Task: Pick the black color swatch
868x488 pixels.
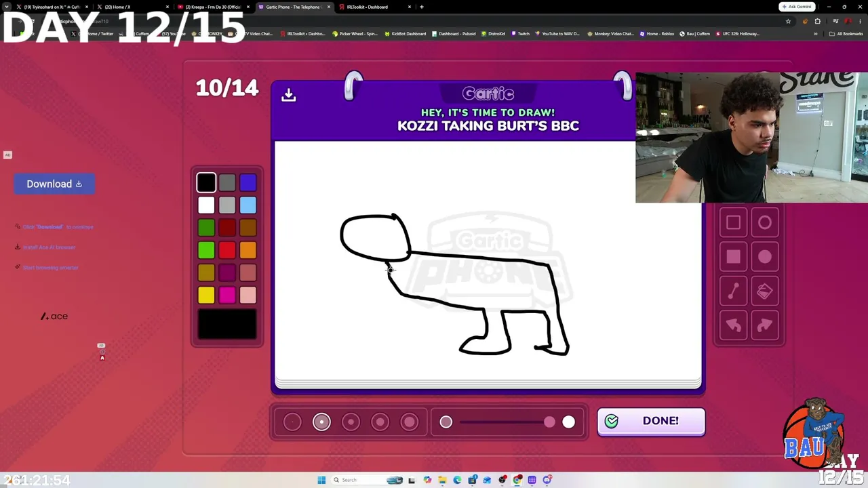Action: 206,182
